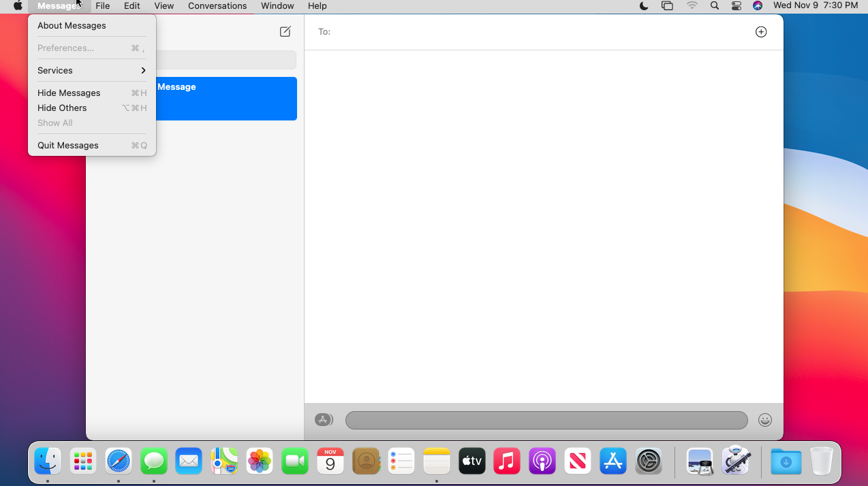Viewport: 868px width, 486px height.
Task: Open Podcasts from the Dock
Action: pyautogui.click(x=542, y=461)
